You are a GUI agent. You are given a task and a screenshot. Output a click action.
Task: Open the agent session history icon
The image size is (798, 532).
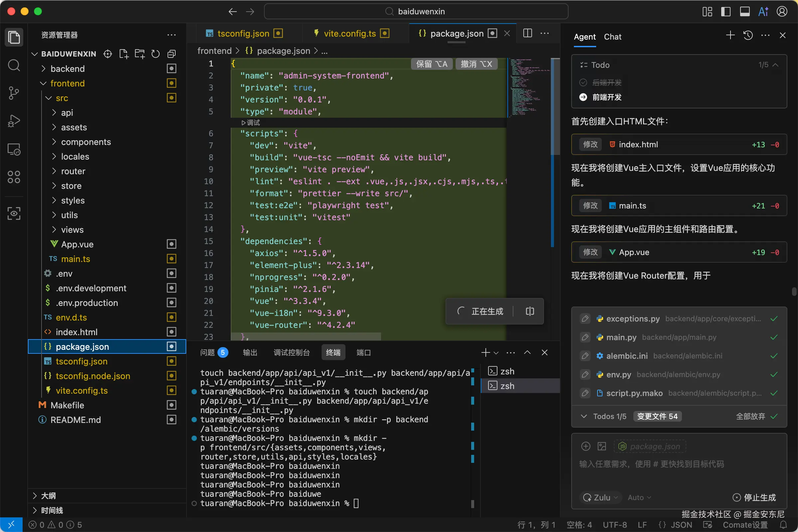748,35
